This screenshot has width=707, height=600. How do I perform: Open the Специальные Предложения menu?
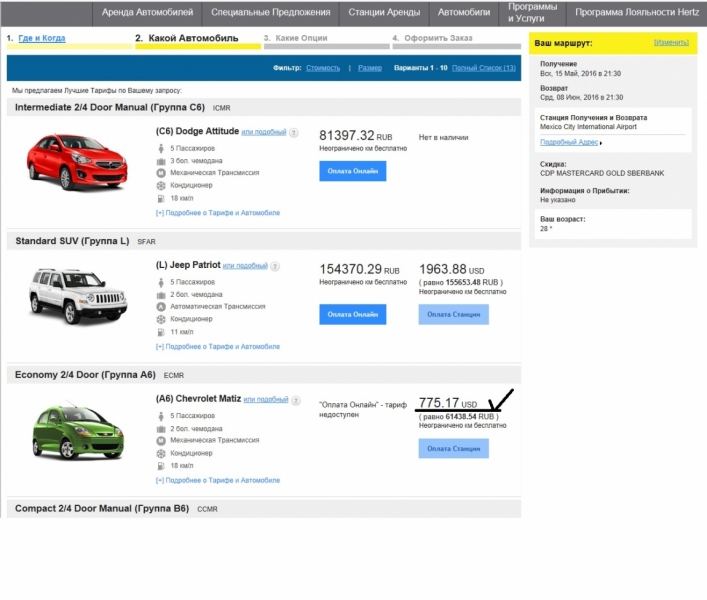[270, 13]
